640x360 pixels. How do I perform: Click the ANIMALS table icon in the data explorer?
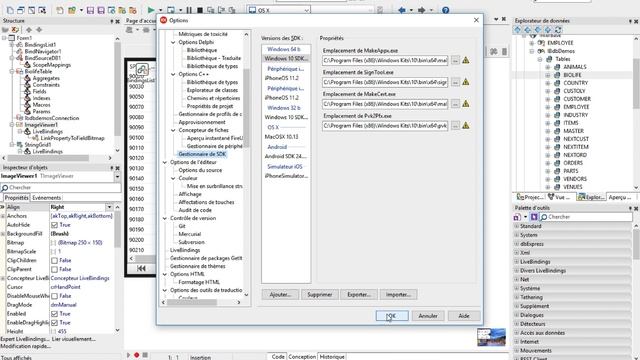(557, 67)
